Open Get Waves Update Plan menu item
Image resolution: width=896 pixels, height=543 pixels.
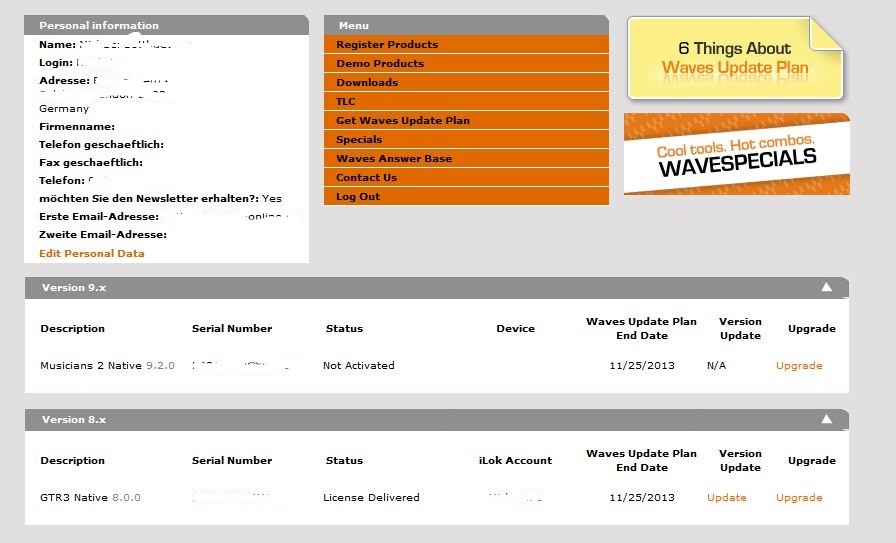[x=466, y=121]
